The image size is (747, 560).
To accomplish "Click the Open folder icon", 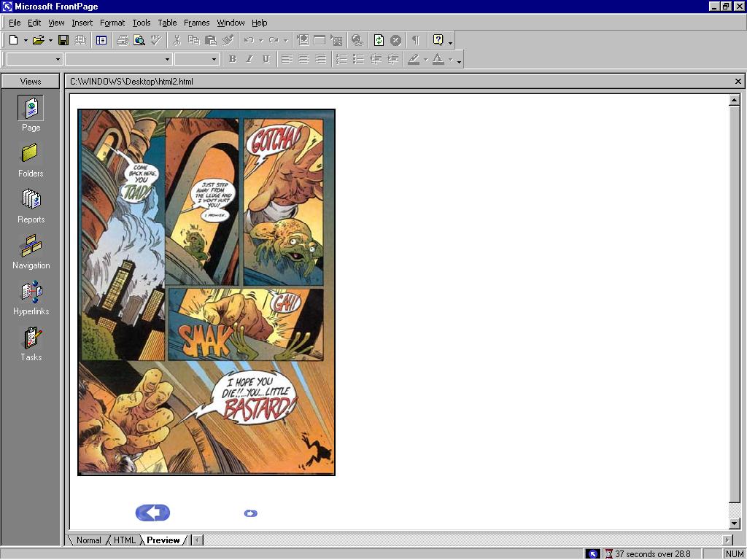I will click(39, 41).
